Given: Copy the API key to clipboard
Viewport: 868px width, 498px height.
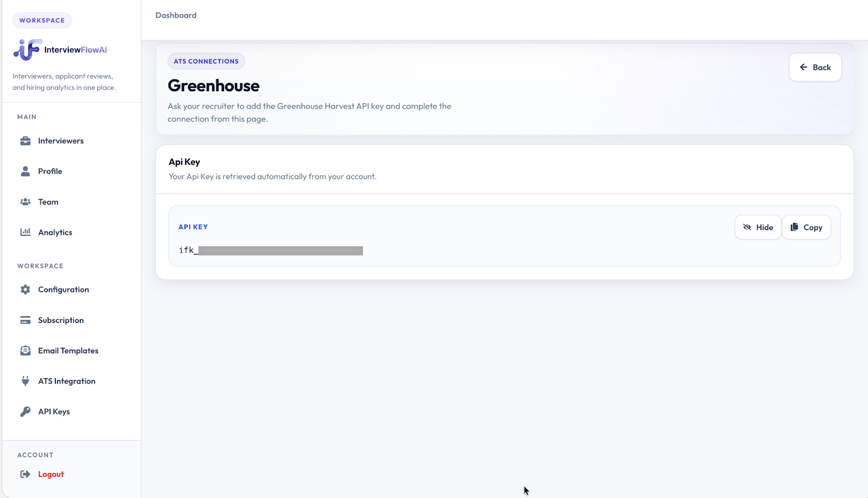Looking at the screenshot, I should (x=806, y=227).
